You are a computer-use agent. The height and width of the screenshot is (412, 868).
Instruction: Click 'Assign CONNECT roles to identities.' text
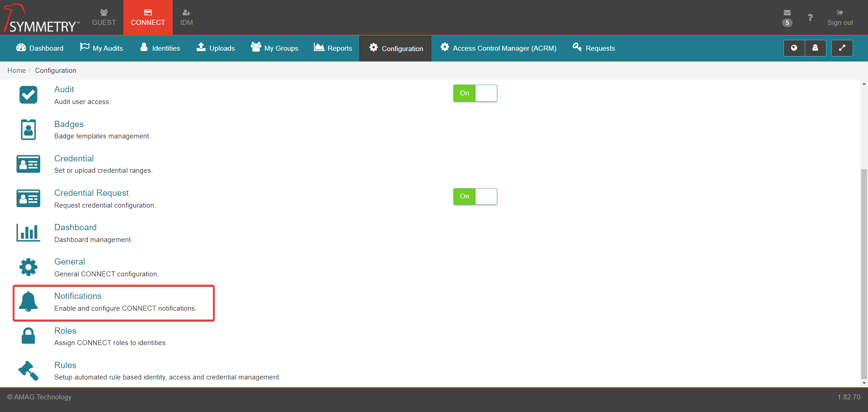pos(110,343)
